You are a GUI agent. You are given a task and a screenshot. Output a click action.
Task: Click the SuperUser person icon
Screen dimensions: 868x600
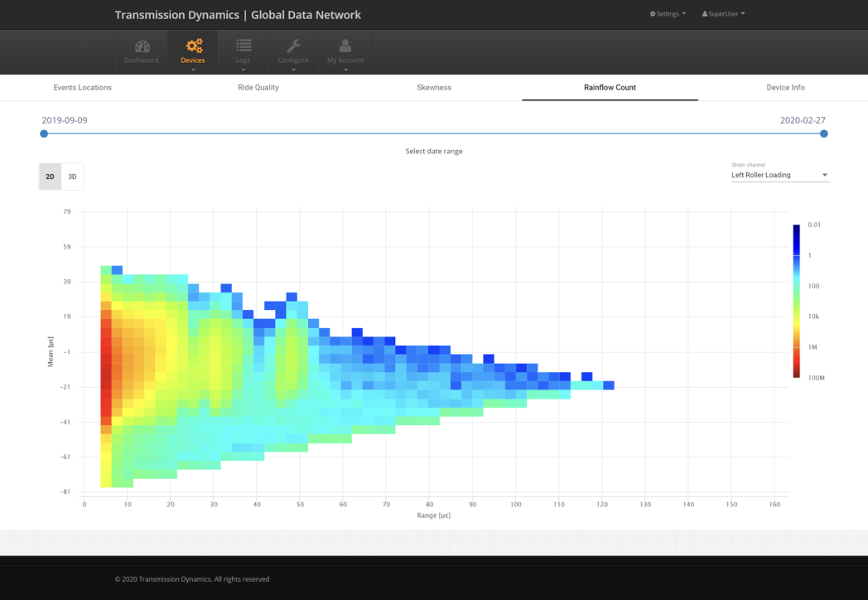tap(704, 13)
